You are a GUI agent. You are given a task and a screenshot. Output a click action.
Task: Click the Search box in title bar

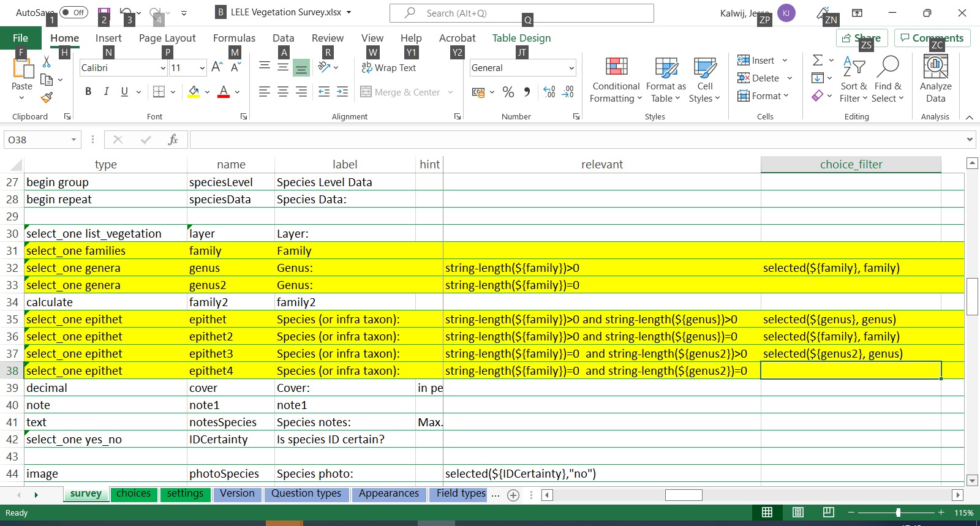[522, 13]
